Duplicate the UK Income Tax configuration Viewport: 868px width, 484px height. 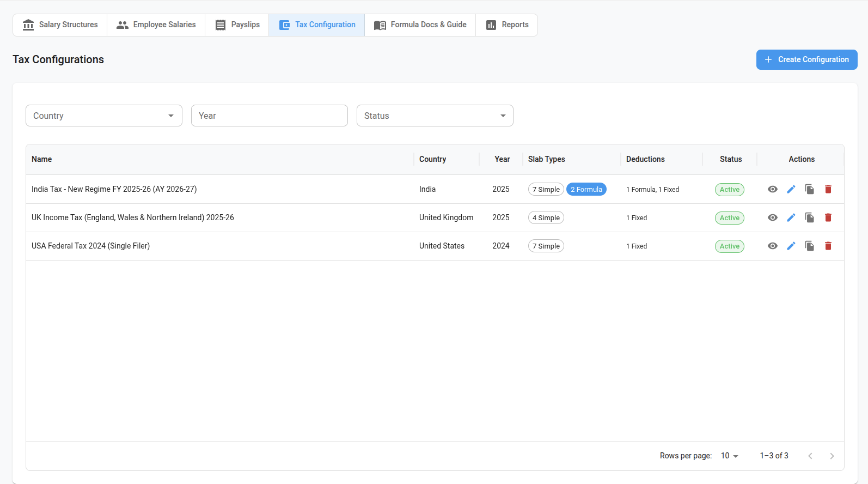[810, 217]
